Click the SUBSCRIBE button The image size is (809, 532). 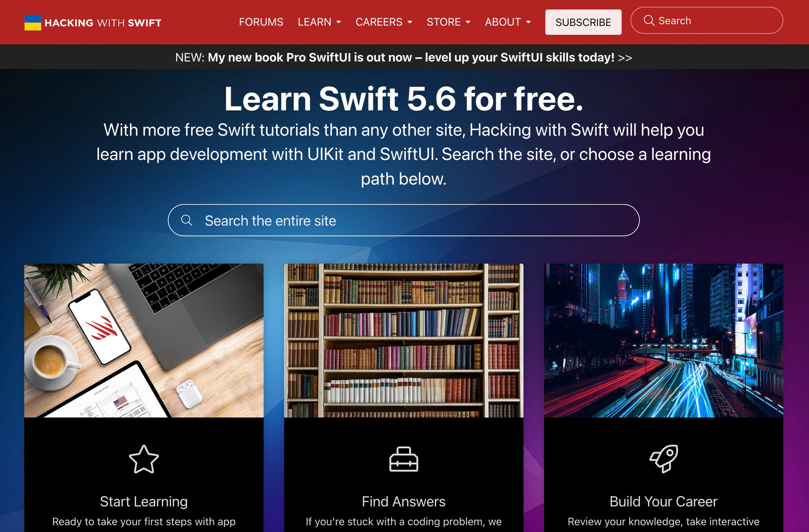(582, 22)
